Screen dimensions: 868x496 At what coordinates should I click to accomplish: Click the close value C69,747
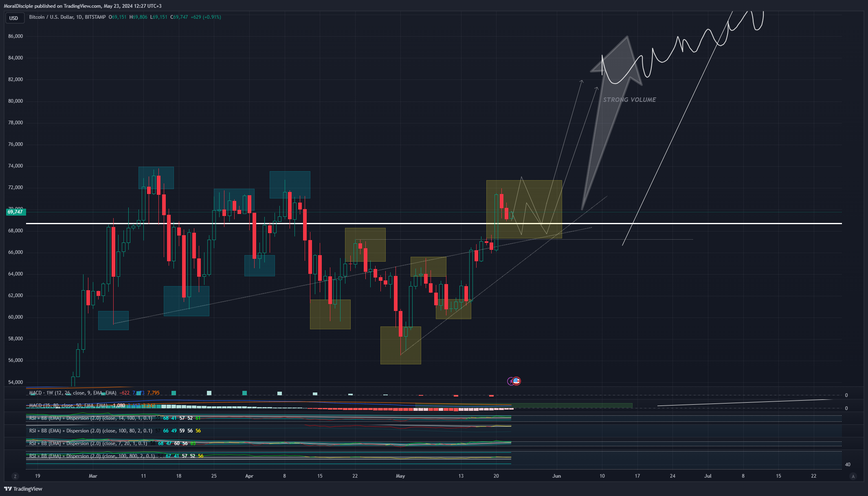179,17
